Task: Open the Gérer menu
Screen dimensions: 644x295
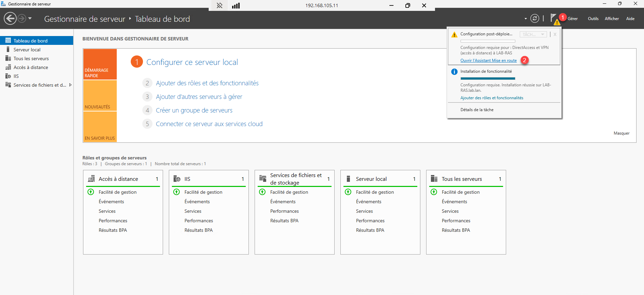Action: [x=573, y=19]
